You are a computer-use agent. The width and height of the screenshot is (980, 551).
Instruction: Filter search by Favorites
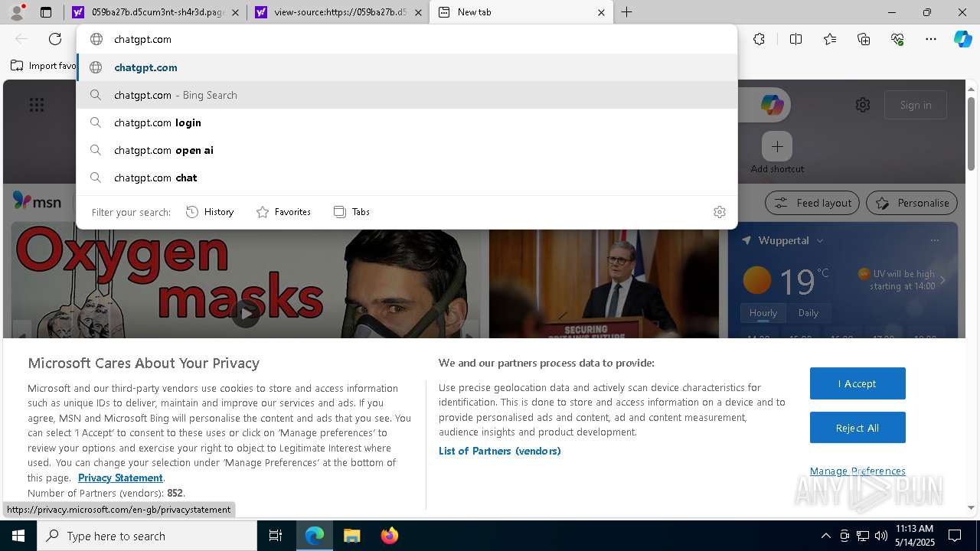tap(283, 212)
